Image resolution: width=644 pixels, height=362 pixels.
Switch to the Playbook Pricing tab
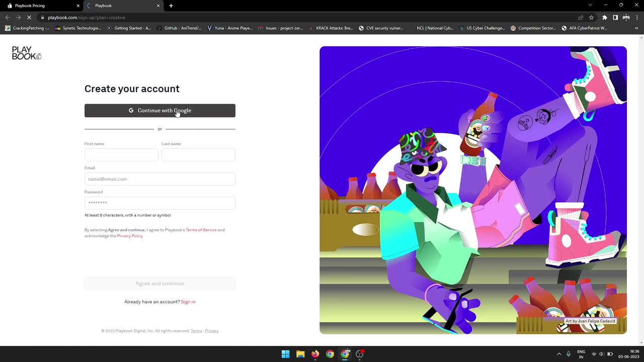[41, 6]
